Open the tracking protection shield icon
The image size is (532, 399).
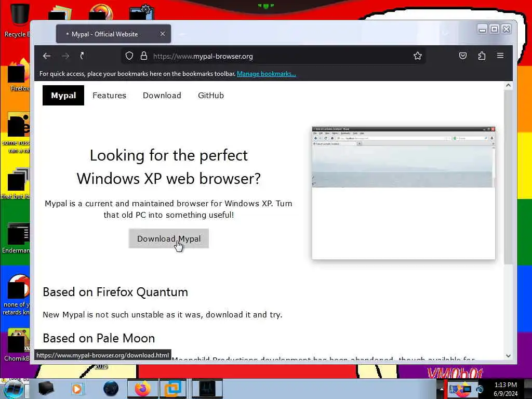coord(129,56)
